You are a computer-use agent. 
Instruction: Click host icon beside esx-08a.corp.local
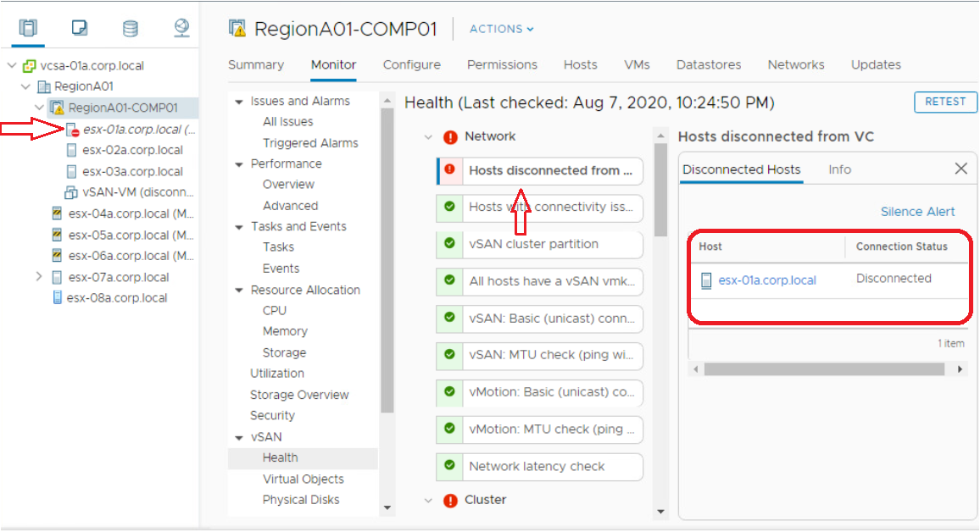pos(57,297)
